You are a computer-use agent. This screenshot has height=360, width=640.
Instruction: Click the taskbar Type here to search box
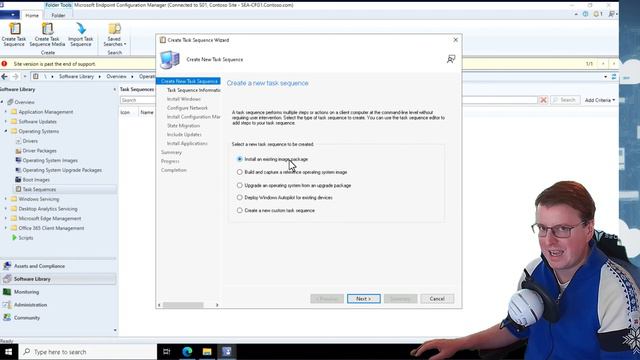[88, 351]
